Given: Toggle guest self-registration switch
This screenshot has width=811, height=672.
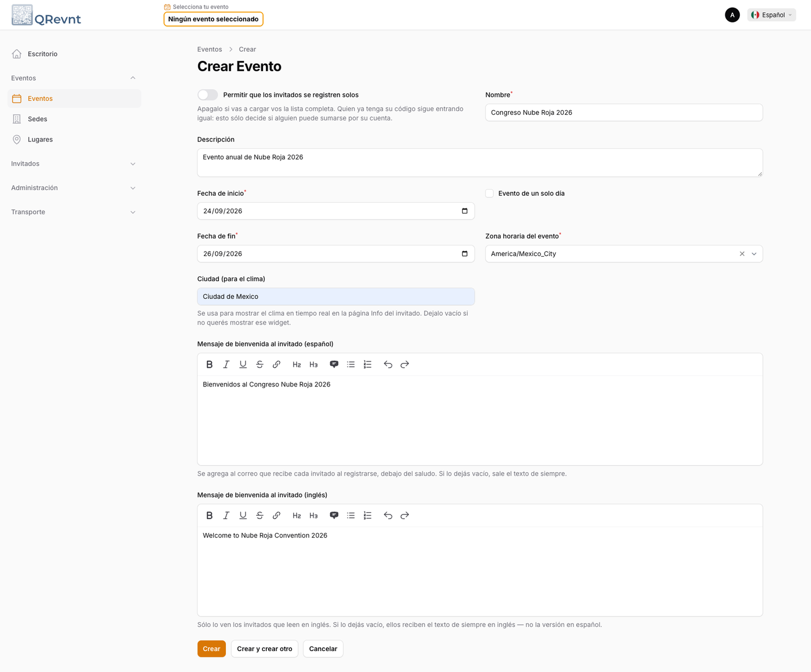Looking at the screenshot, I should coord(207,95).
